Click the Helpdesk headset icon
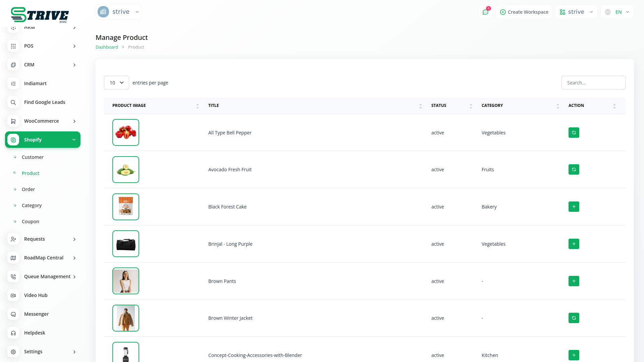 click(13, 333)
